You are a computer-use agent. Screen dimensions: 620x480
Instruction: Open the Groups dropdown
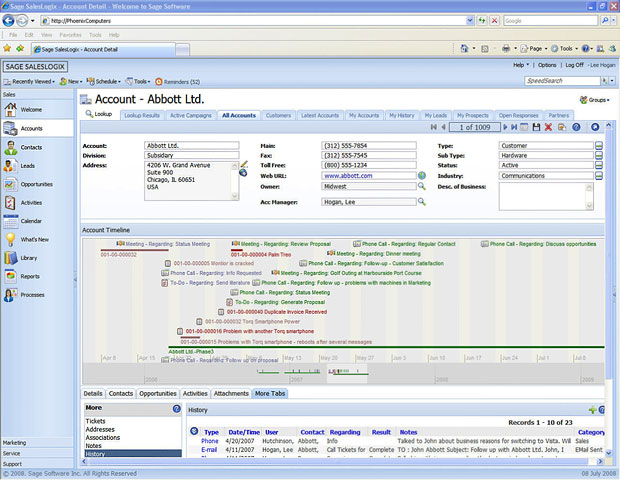pyautogui.click(x=595, y=100)
